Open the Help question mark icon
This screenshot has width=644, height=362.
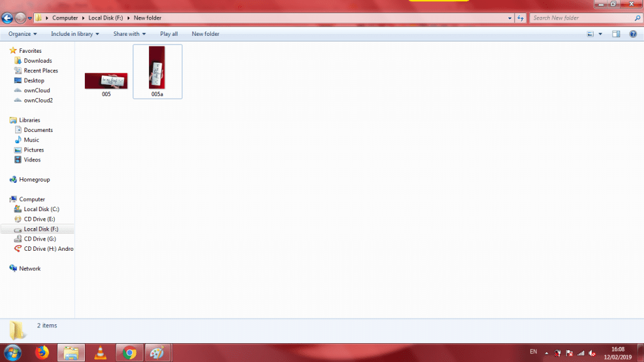coord(633,34)
